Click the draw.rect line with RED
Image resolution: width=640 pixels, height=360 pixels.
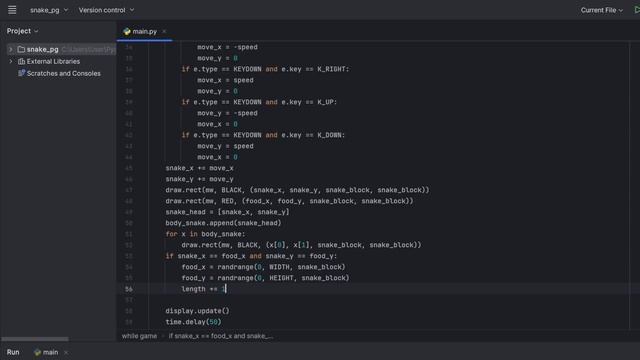pos(289,201)
